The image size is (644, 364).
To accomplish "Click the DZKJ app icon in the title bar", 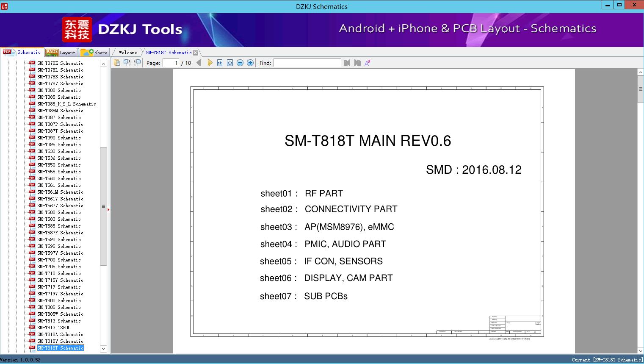I will (x=4, y=6).
